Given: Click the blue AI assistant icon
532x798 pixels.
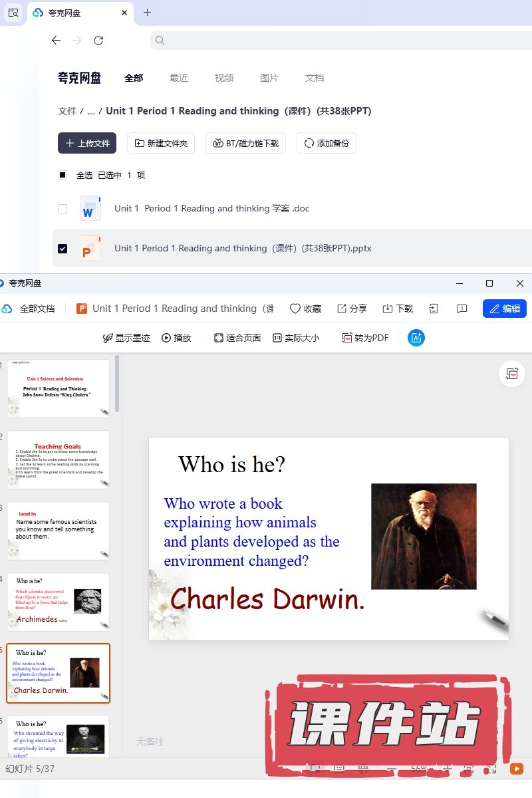Looking at the screenshot, I should click(416, 338).
